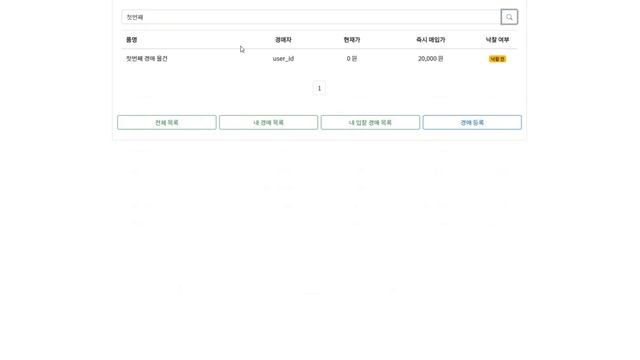Select the user_id seller cell
Screen dimensions: 640x360
[x=283, y=59]
